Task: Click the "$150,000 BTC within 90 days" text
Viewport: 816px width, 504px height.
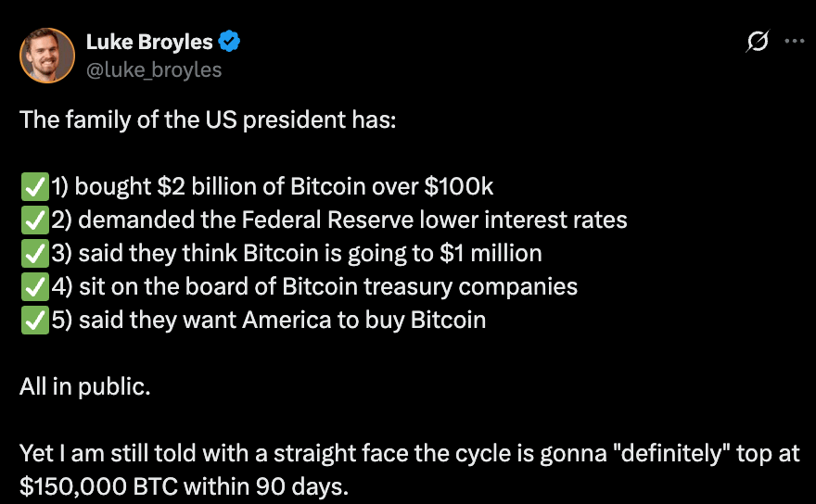Action: (x=184, y=486)
